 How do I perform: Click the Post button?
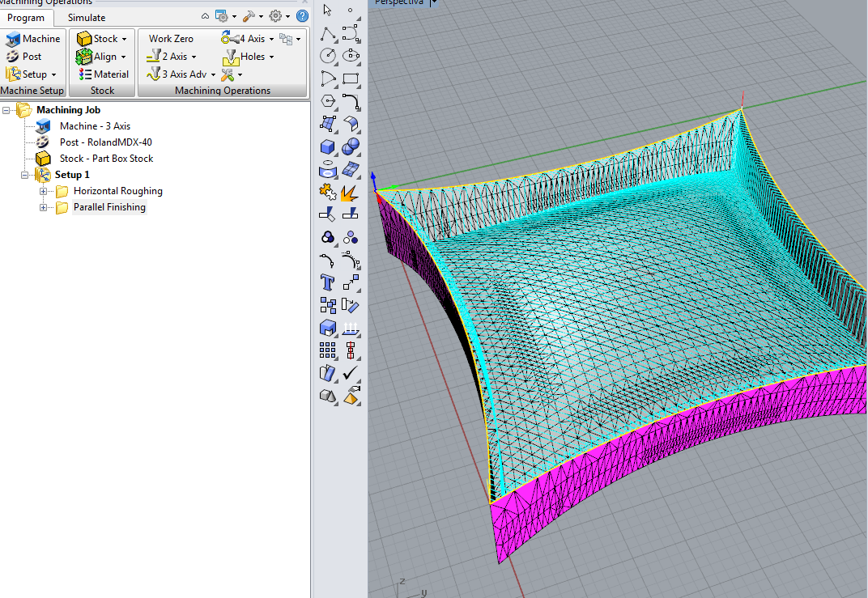click(x=23, y=57)
